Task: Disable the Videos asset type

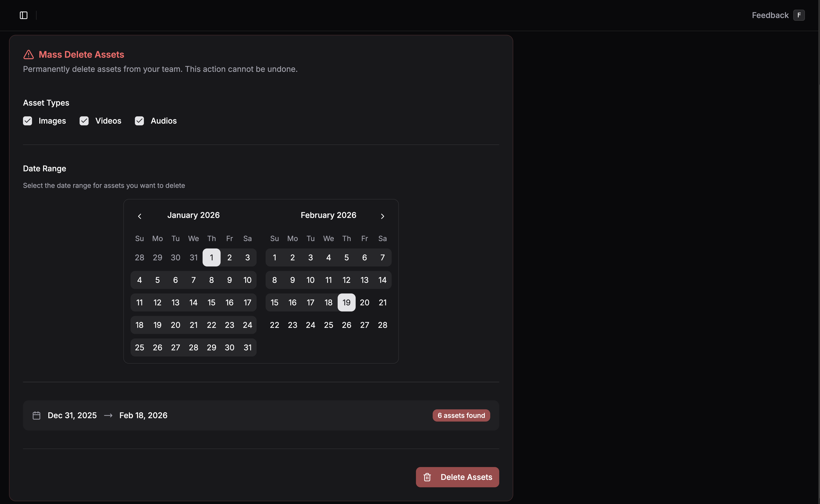Action: [x=84, y=121]
